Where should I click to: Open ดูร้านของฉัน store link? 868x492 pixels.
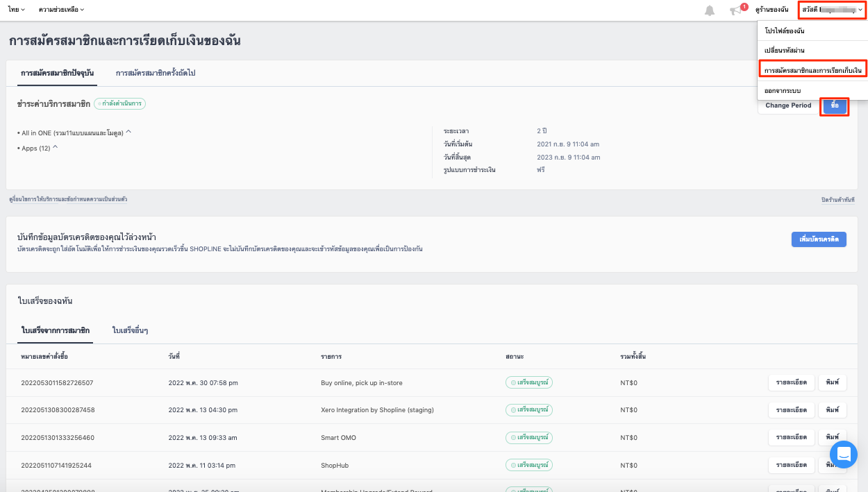(771, 10)
